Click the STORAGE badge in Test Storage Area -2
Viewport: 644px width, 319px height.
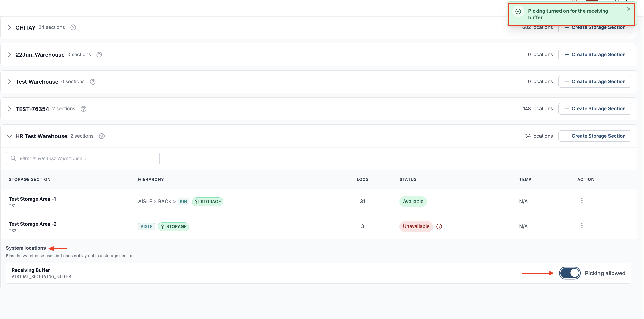(x=173, y=226)
